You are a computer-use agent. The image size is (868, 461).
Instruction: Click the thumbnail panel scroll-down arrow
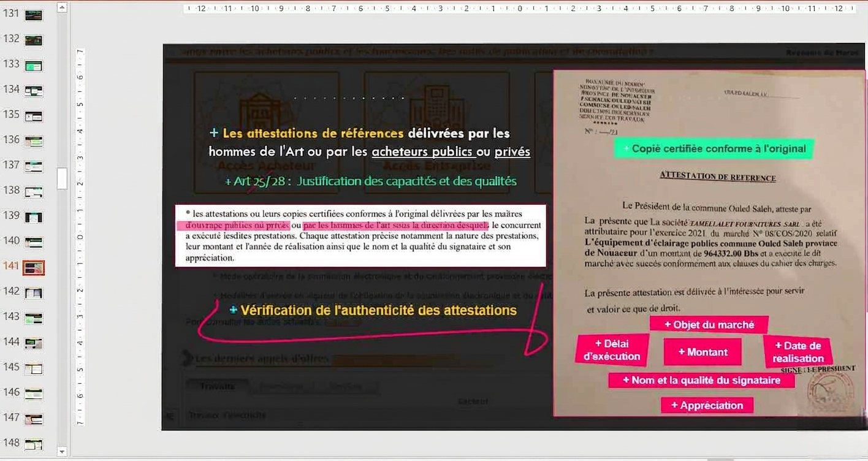tap(62, 451)
